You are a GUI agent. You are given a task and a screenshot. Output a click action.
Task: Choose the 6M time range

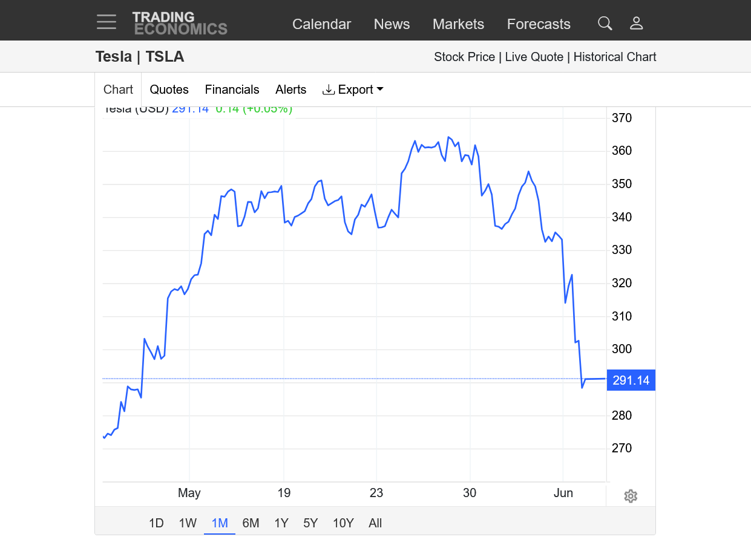point(251,523)
